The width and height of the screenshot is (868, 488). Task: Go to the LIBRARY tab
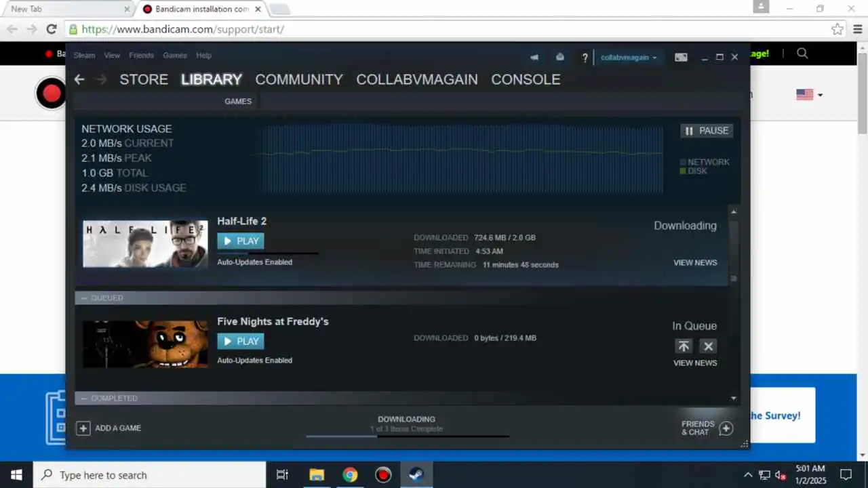pyautogui.click(x=212, y=79)
